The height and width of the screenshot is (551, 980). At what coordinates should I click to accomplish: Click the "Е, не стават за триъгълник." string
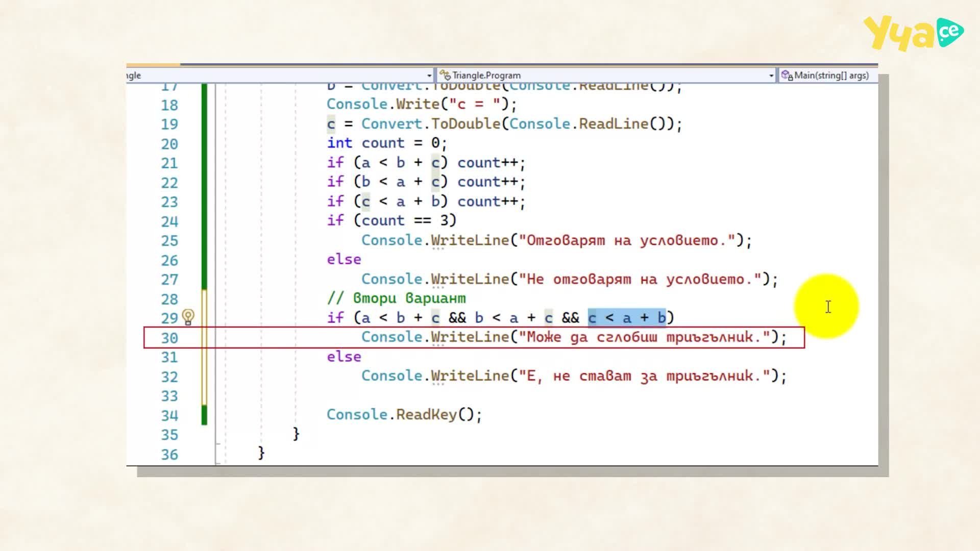coord(644,375)
